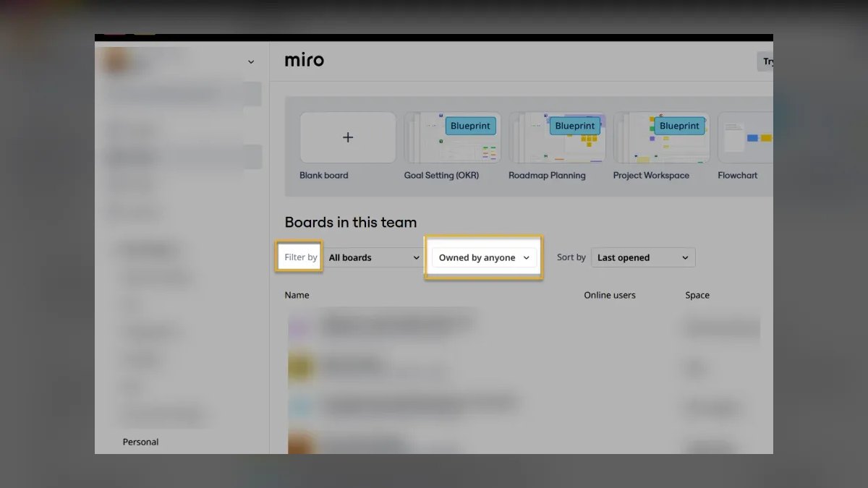Click the Blueprint badge on Project Workspace
The height and width of the screenshot is (488, 868).
(x=679, y=126)
